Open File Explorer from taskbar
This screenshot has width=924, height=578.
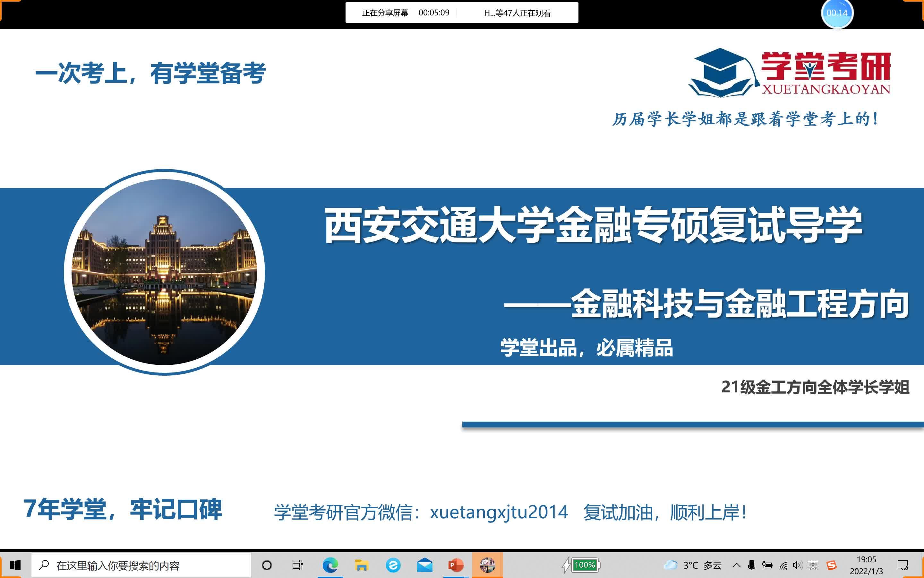[x=361, y=565]
